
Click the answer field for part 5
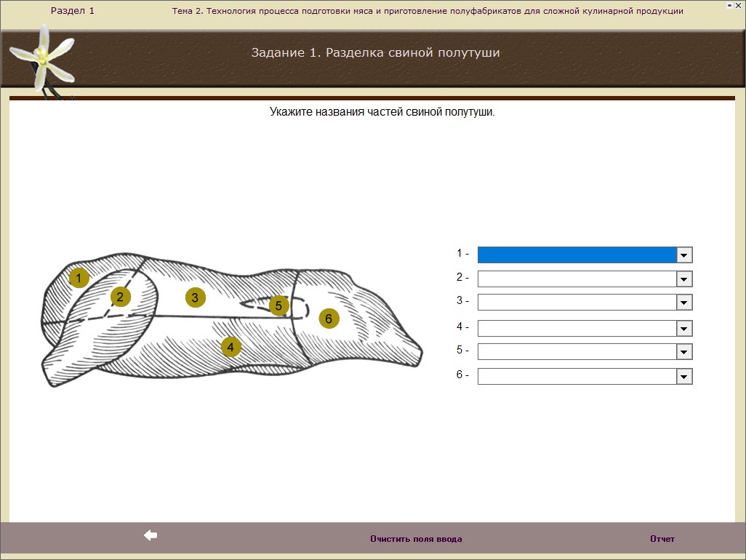pos(577,352)
